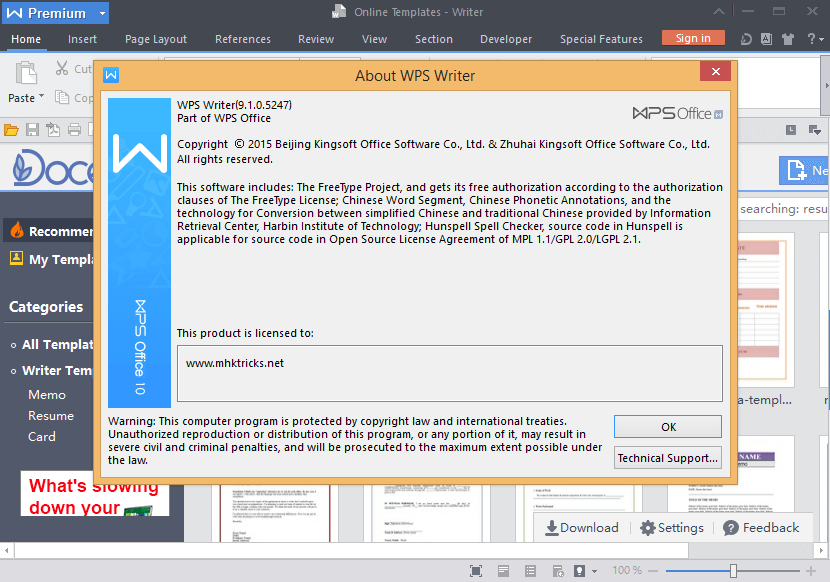Click the t-shirt skin icon in title bar
Image resolution: width=830 pixels, height=582 pixels.
coord(787,39)
